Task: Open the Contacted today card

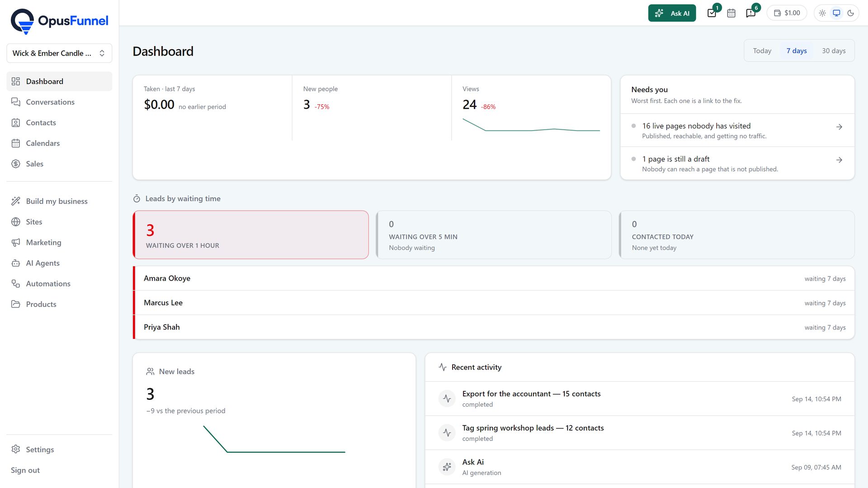Action: 736,235
